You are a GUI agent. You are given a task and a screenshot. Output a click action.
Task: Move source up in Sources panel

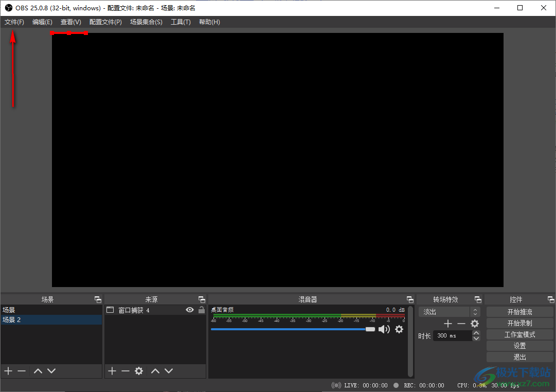[155, 371]
